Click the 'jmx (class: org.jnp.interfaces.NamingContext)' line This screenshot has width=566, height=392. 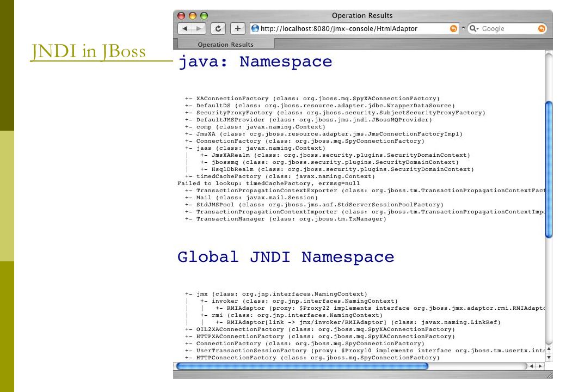click(x=276, y=294)
